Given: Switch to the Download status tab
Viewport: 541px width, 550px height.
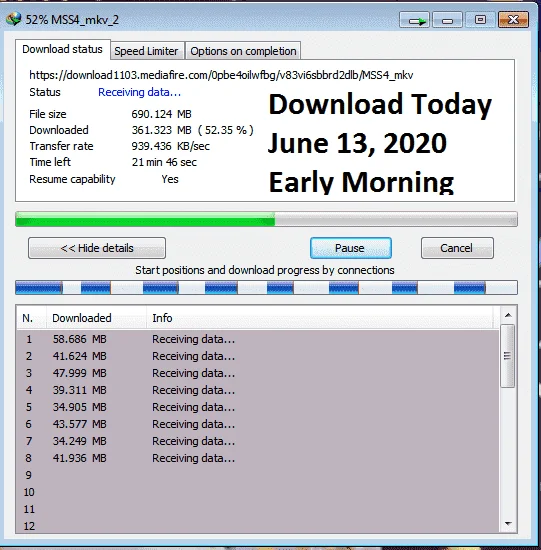Looking at the screenshot, I should click(x=63, y=49).
